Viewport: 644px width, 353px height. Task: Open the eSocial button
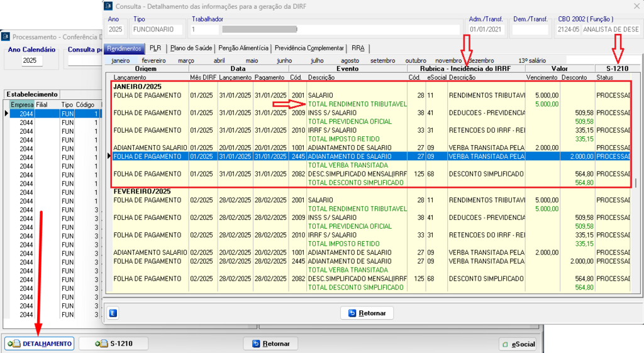518,344
